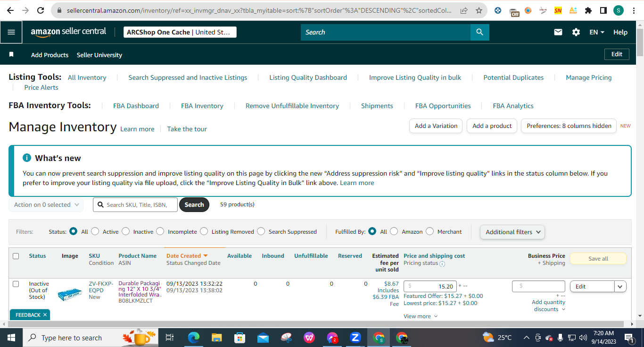Open the SN (SellerSprite) browser extension
The image size is (644, 347).
(x=558, y=10)
